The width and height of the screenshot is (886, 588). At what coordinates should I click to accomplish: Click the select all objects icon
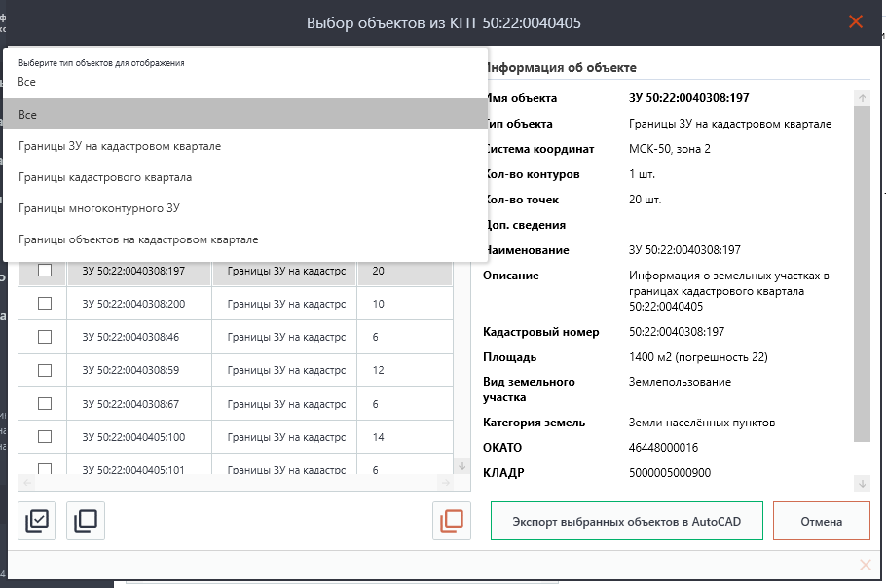point(37,521)
